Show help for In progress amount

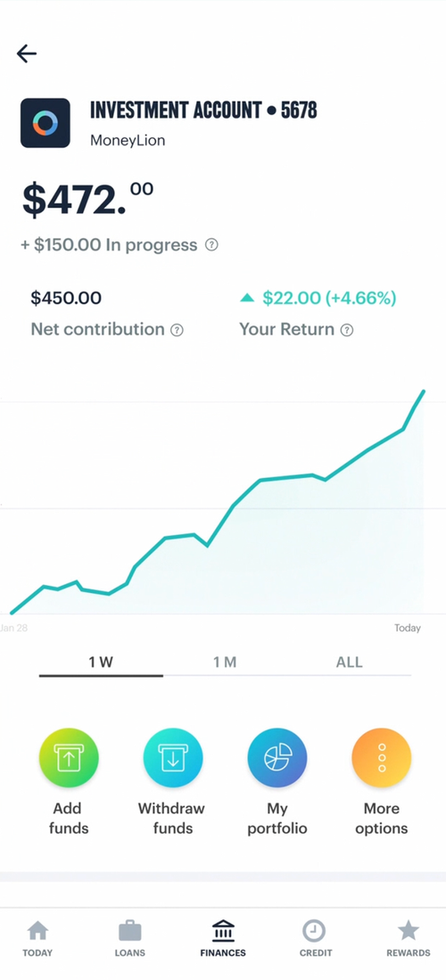[212, 245]
